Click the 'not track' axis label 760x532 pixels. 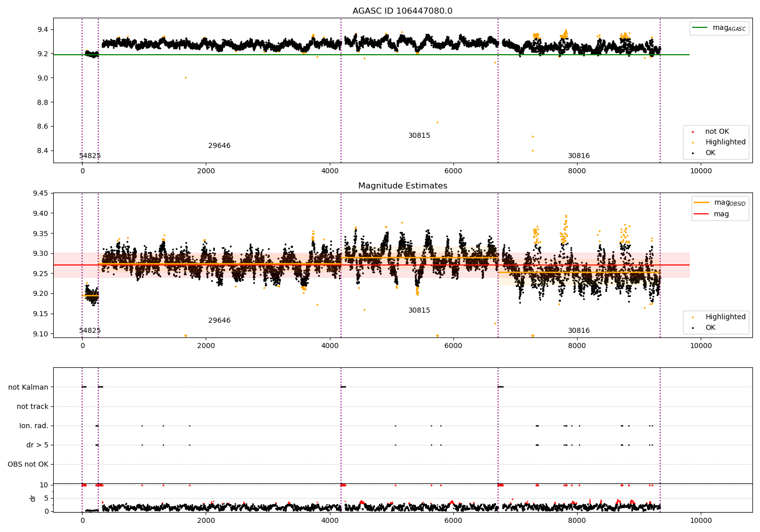click(x=32, y=406)
